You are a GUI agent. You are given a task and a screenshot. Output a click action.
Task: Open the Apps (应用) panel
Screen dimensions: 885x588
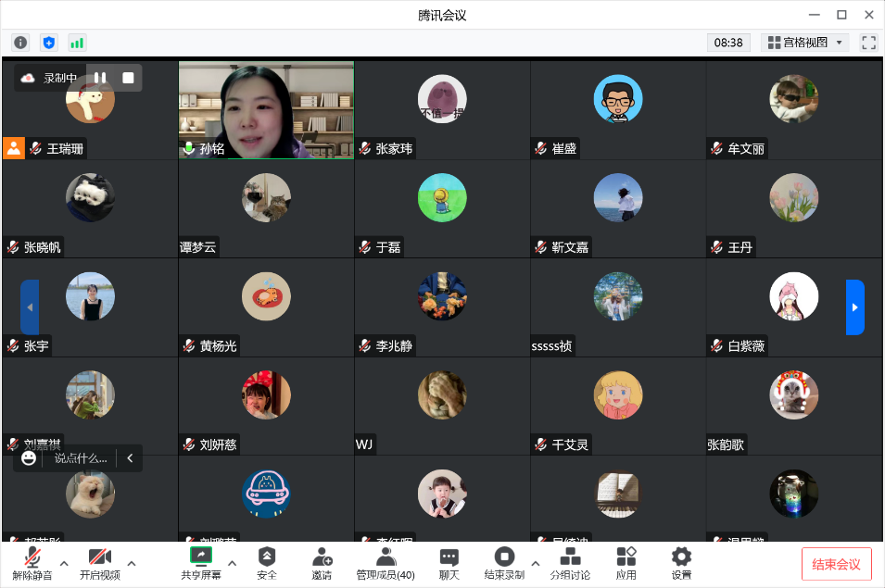pos(626,563)
